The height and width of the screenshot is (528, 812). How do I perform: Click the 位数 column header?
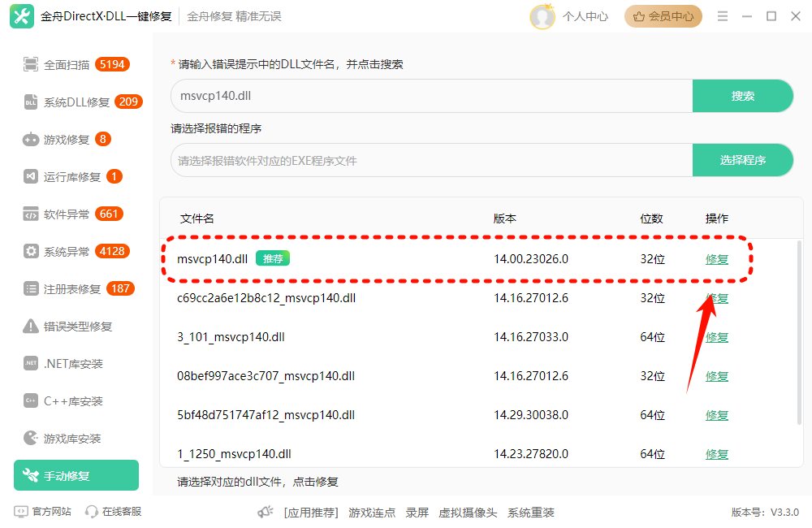coord(651,219)
